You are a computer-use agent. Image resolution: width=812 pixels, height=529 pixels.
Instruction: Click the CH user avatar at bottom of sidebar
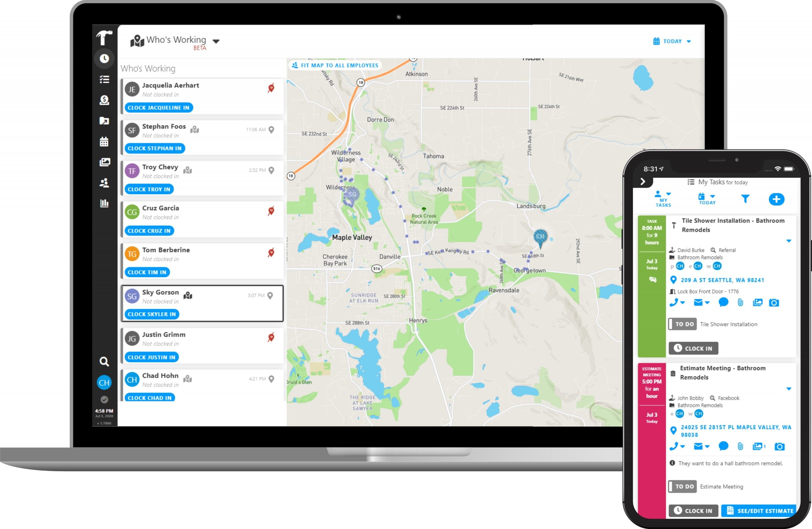click(104, 382)
